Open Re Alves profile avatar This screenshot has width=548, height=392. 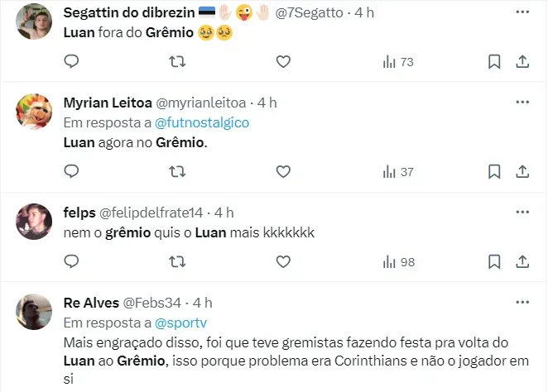click(35, 310)
